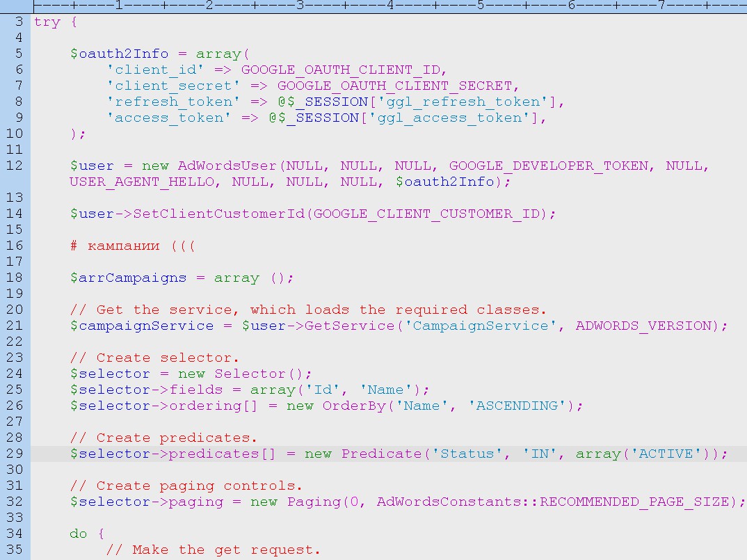
Task: Click column ruler mark 7
Action: coord(661,6)
